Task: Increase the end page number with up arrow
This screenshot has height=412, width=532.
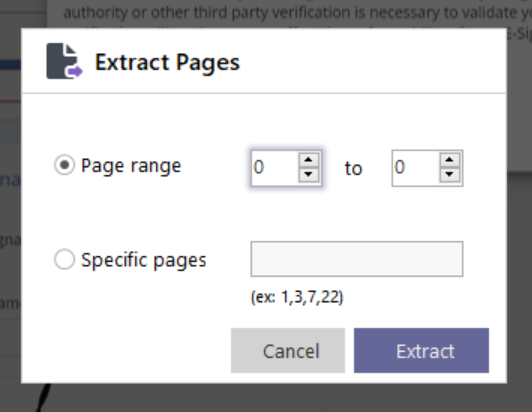Action: point(449,160)
